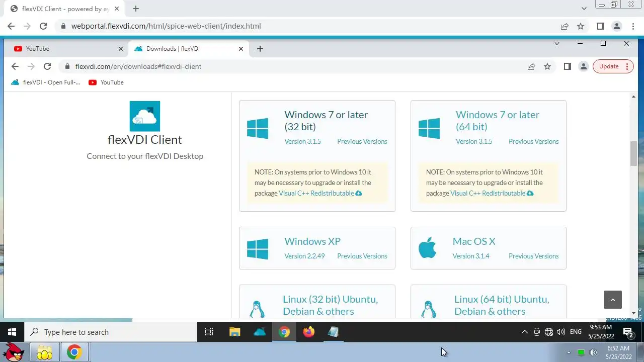This screenshot has width=644, height=362.
Task: Reload the webportal.flexvdi.com page
Action: [x=43, y=26]
